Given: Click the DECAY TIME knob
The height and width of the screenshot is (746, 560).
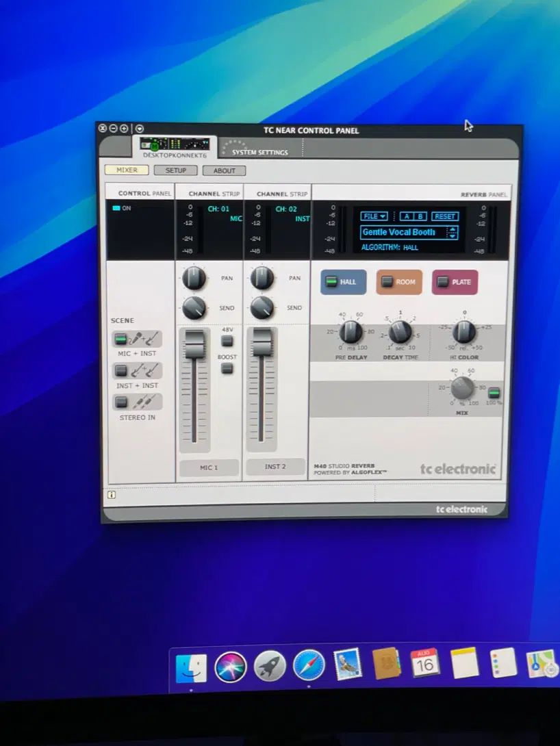Looking at the screenshot, I should (400, 332).
